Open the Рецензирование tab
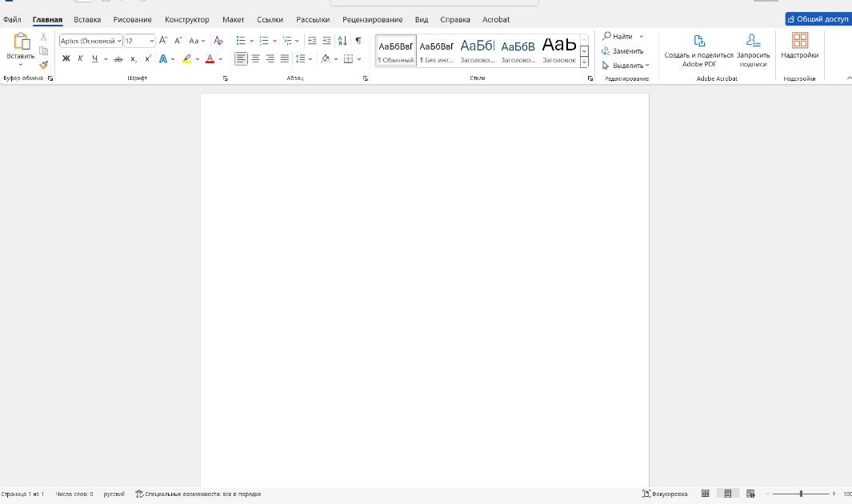 point(372,19)
